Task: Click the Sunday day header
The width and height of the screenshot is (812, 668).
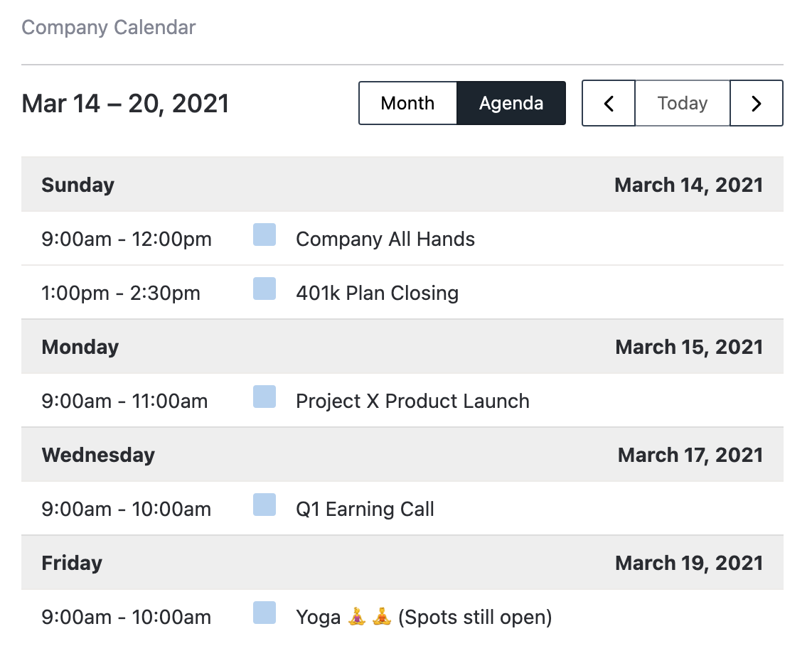Action: click(x=78, y=185)
